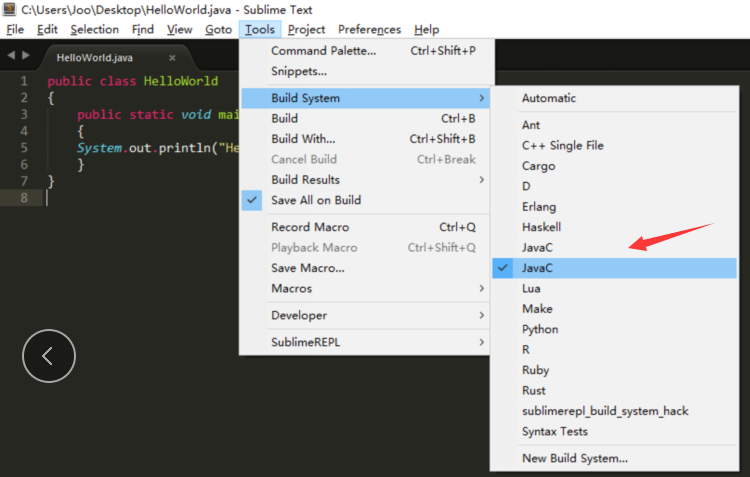Open the View menu
Viewport: 750px width, 477px height.
point(179,30)
